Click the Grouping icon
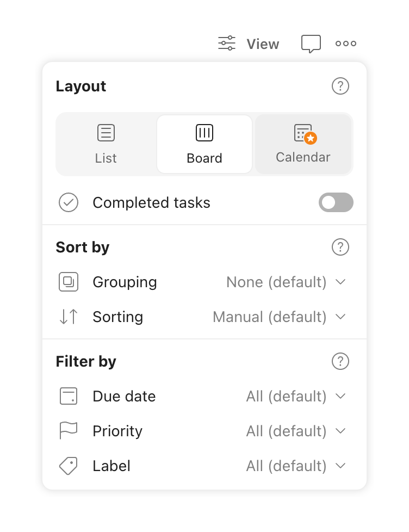409x532 pixels. pyautogui.click(x=68, y=282)
